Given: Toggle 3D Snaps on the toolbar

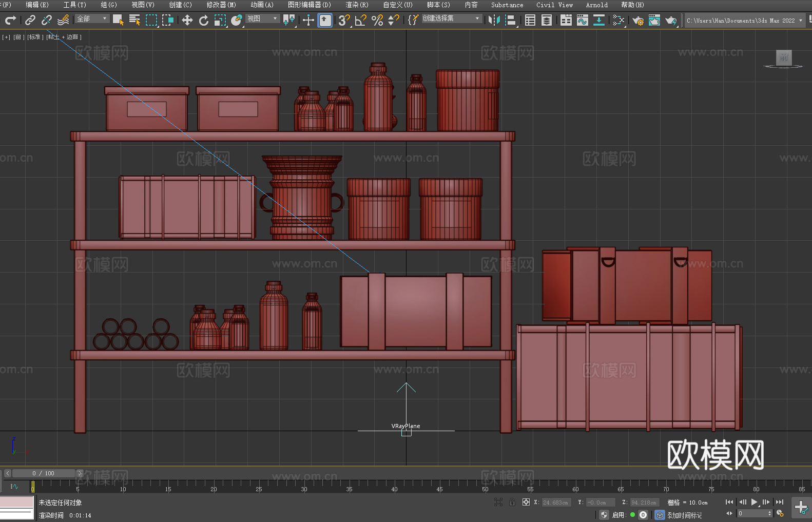Looking at the screenshot, I should (344, 20).
